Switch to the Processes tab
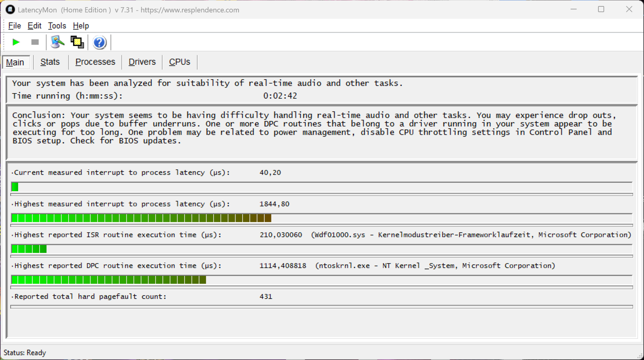The image size is (644, 360). (95, 62)
